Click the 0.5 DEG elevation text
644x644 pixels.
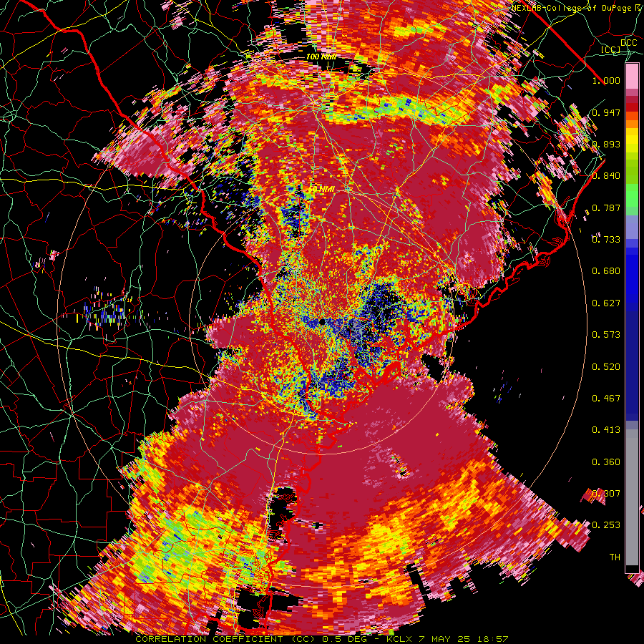[x=344, y=639]
